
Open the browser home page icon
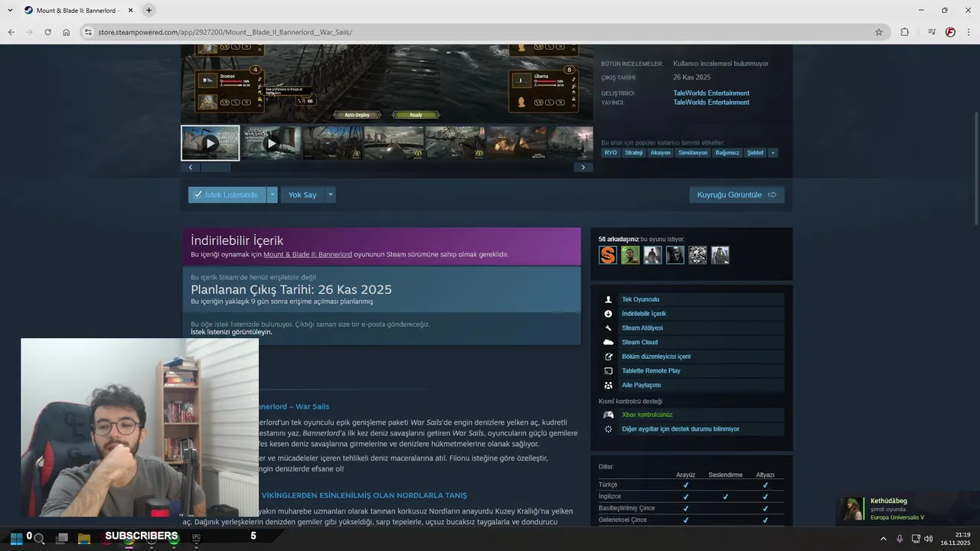[x=66, y=32]
